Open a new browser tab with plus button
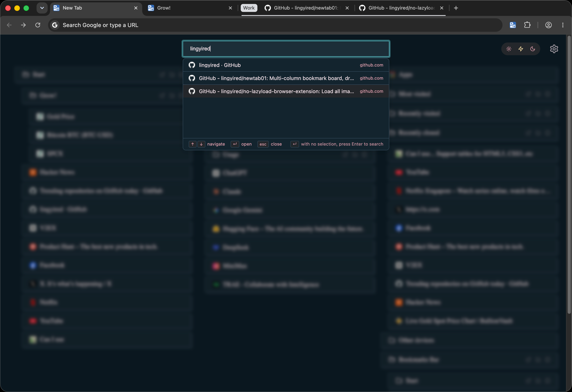The height and width of the screenshot is (392, 572). coord(456,8)
